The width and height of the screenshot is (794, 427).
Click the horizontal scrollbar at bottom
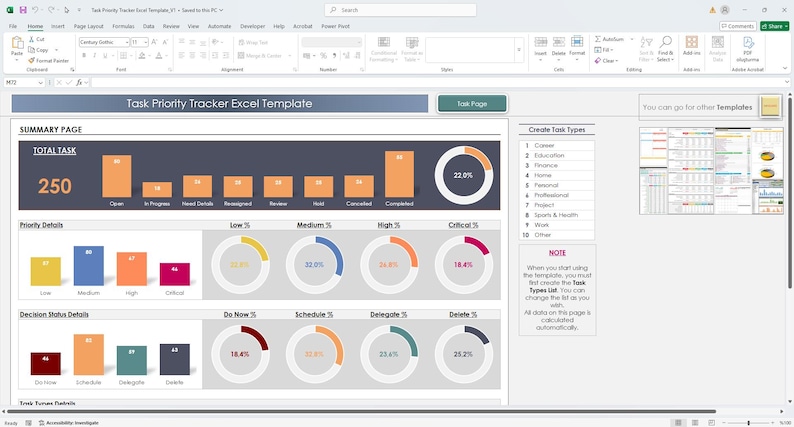(x=362, y=411)
